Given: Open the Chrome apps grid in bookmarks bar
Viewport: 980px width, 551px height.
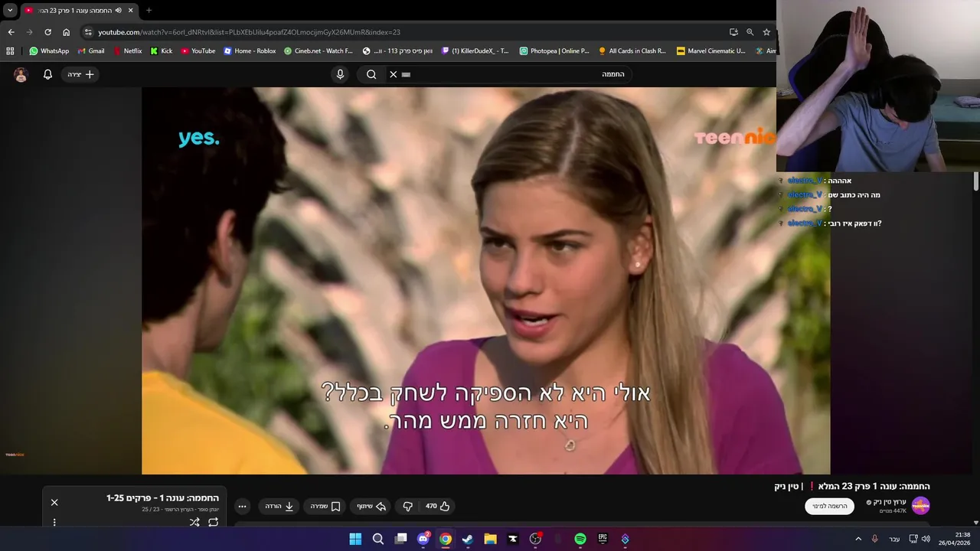Looking at the screenshot, I should 10,51.
